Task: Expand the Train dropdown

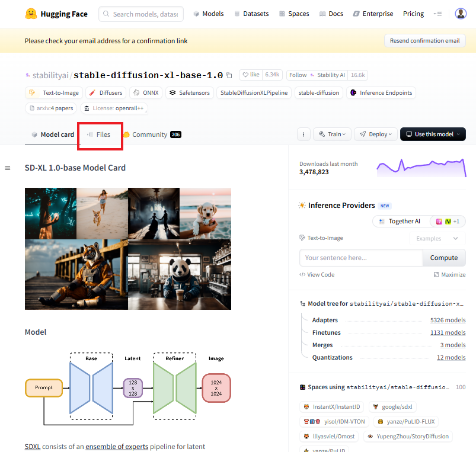Action: pyautogui.click(x=332, y=134)
